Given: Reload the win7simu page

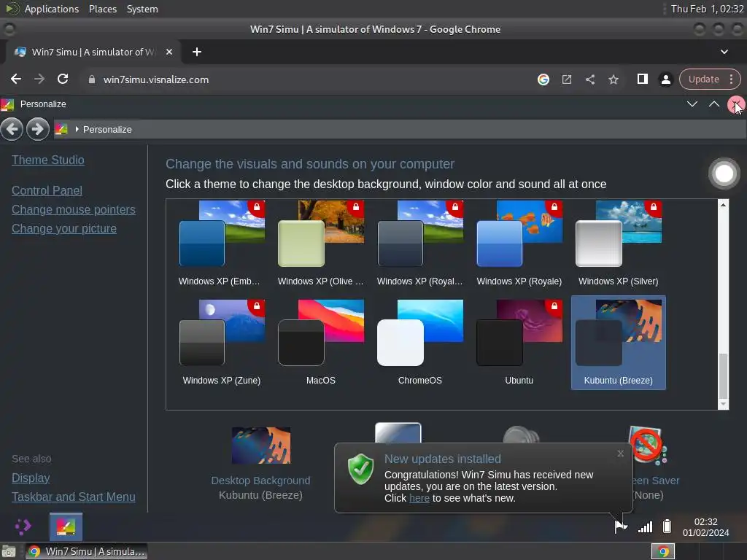Looking at the screenshot, I should click(x=63, y=79).
